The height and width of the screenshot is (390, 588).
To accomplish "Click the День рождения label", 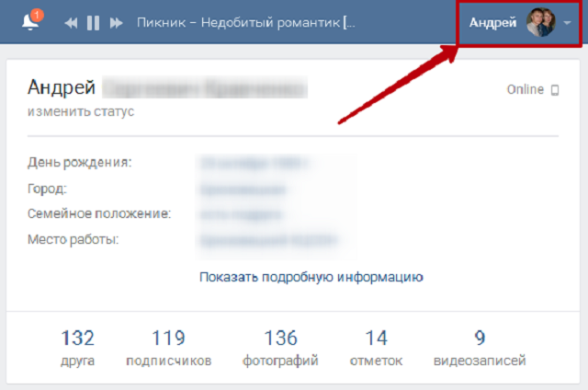I will pyautogui.click(x=80, y=163).
